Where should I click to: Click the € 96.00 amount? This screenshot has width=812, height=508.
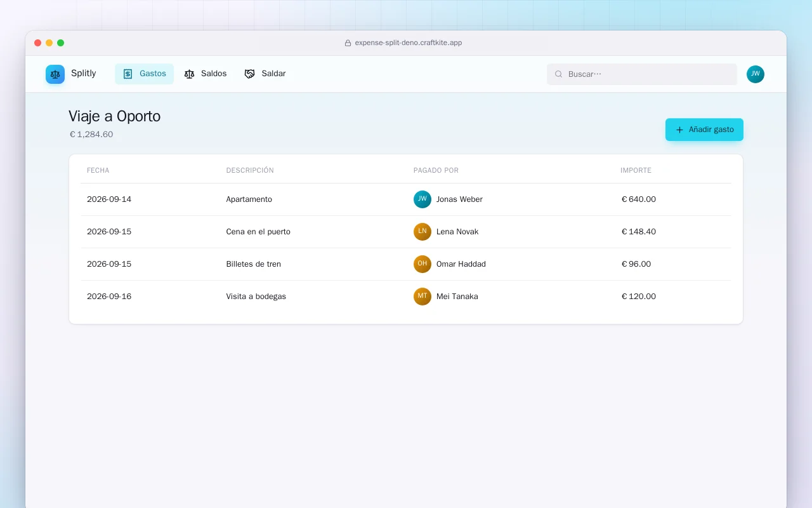click(x=636, y=264)
